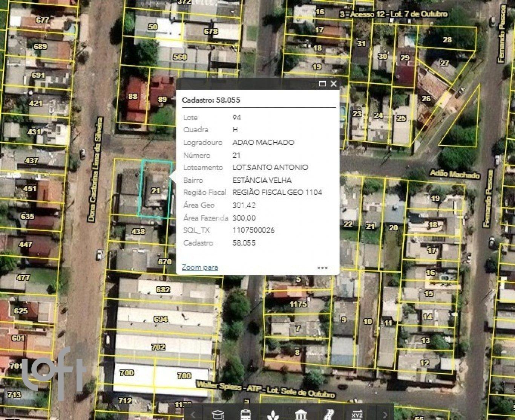515x420 pixels.
Task: Select parcel 451 on the map
Action: pos(30,188)
